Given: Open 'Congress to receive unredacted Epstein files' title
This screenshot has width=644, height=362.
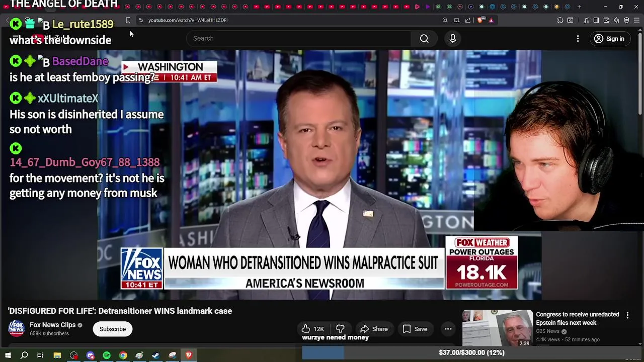Looking at the screenshot, I should 577,319.
